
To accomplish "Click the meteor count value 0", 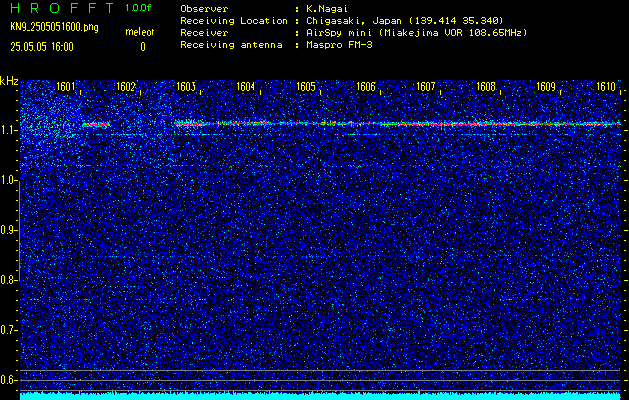I will 143,47.
